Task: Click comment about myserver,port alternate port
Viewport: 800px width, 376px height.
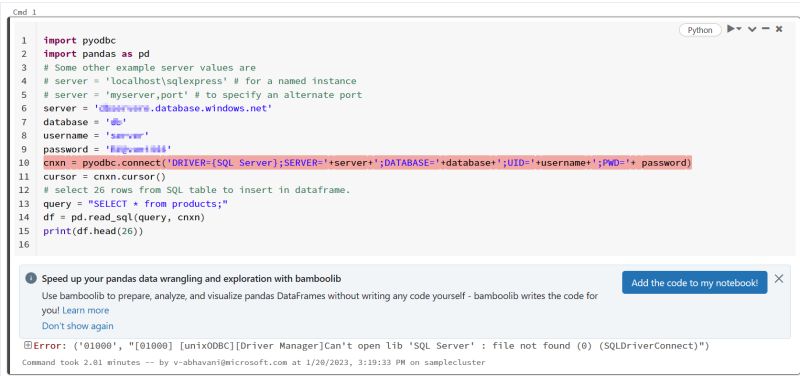Action: click(x=203, y=95)
